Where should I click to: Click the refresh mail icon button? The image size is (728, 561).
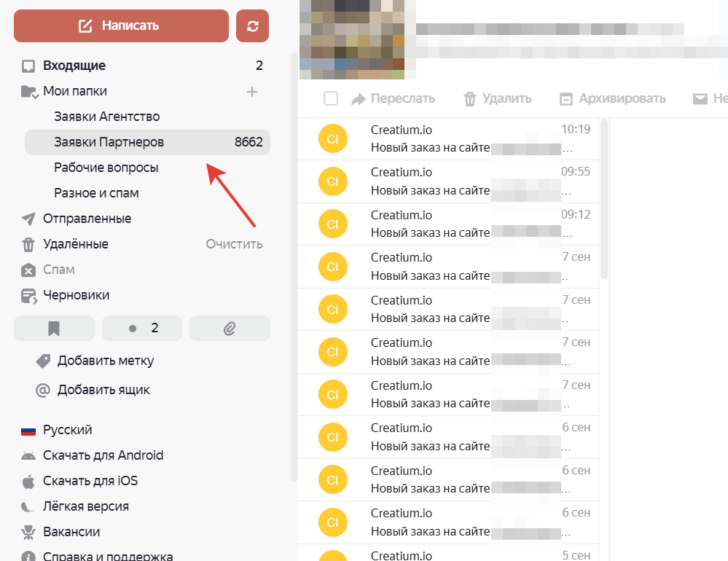[x=252, y=26]
